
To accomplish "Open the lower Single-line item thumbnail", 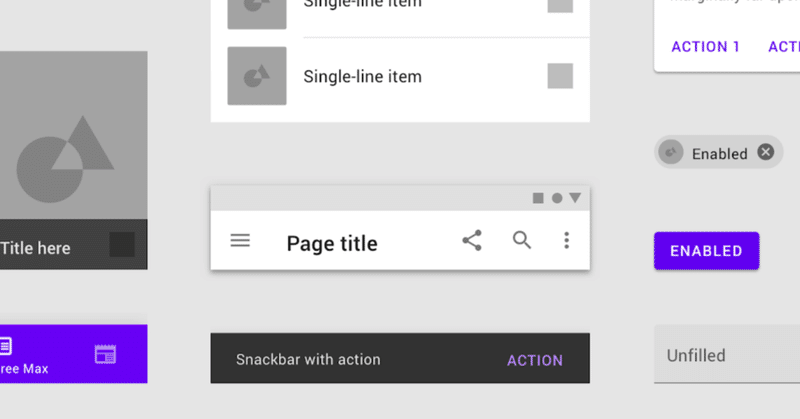I will pyautogui.click(x=257, y=76).
